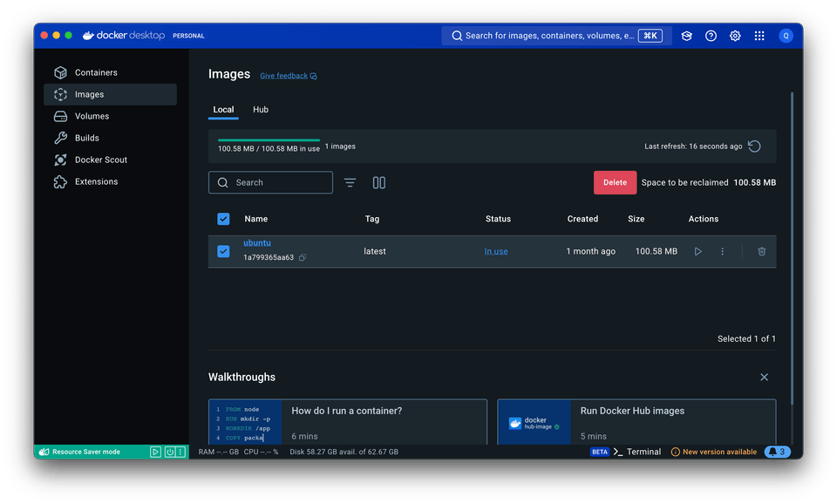Click the '100.58 MB' size cell
Viewport: 837px width, 504px height.
656,251
